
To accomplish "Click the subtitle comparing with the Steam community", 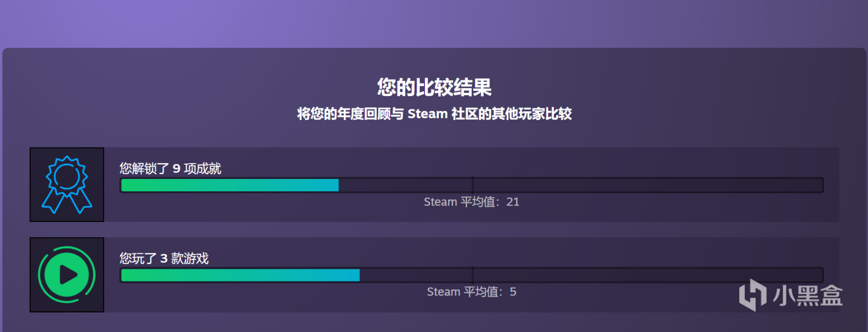I will 434,113.
